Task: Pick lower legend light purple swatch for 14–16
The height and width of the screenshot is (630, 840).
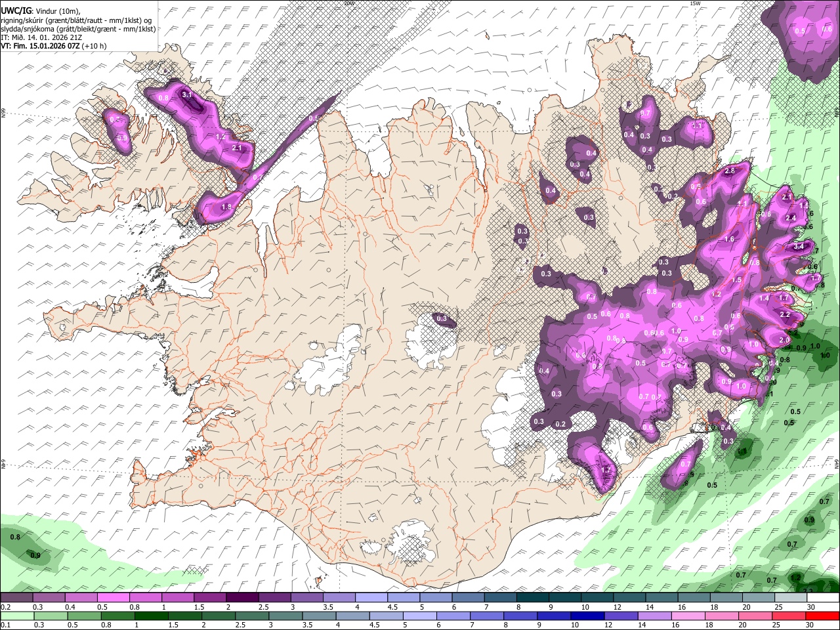Action: point(654,616)
